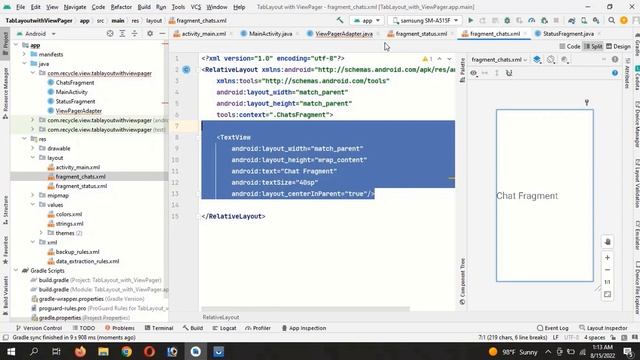Open fragment_status.xml in project tree
The image size is (640, 360).
(81, 186)
